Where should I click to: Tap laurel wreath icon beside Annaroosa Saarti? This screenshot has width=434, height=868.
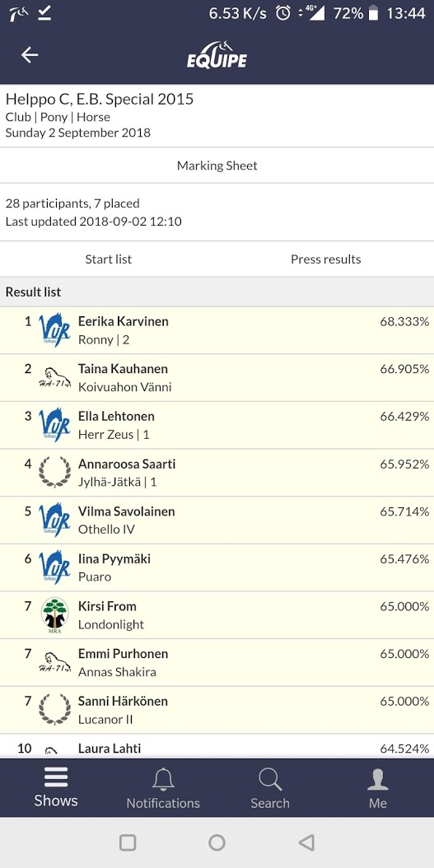point(55,473)
